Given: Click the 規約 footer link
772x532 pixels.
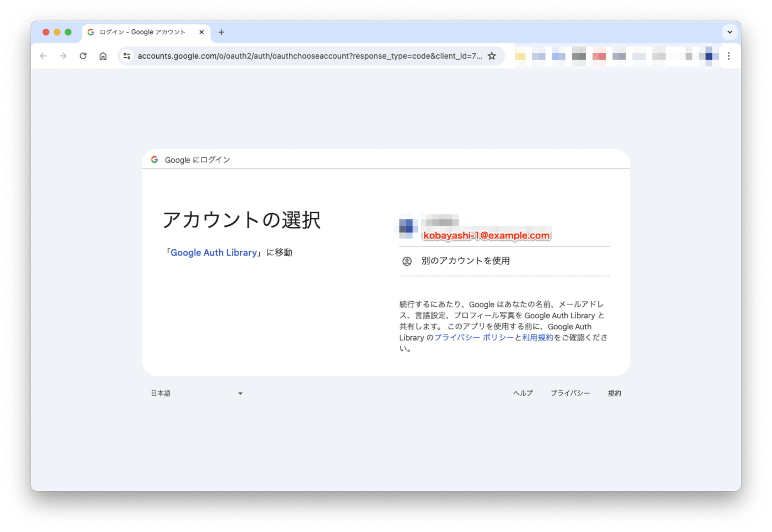Looking at the screenshot, I should tap(615, 393).
